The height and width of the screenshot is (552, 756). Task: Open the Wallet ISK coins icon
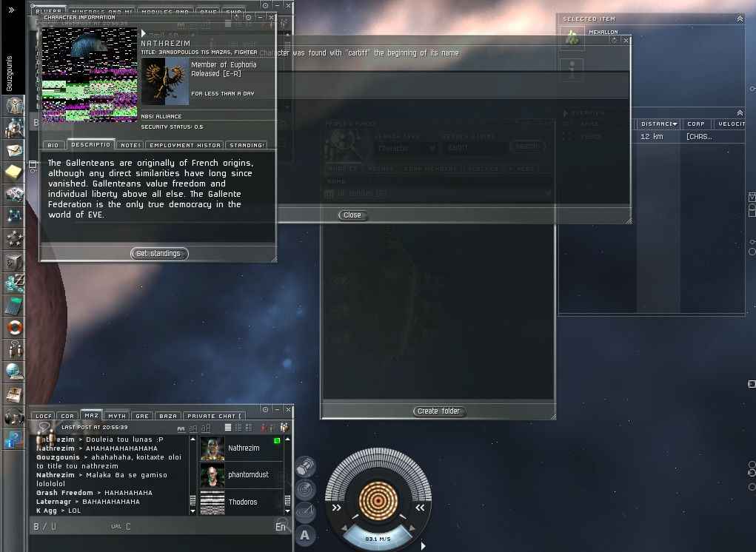pos(14,283)
